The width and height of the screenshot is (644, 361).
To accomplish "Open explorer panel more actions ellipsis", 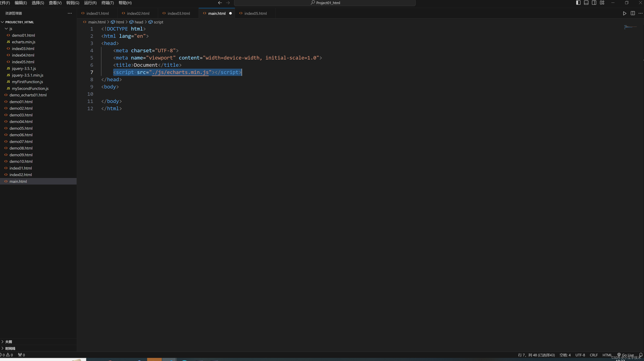I will (x=70, y=13).
